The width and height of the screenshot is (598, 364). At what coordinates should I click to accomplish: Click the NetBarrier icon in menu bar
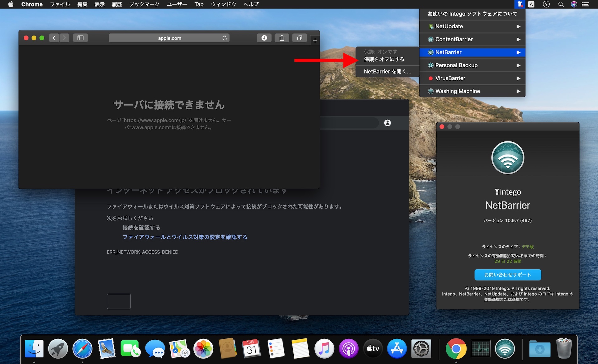click(x=520, y=5)
